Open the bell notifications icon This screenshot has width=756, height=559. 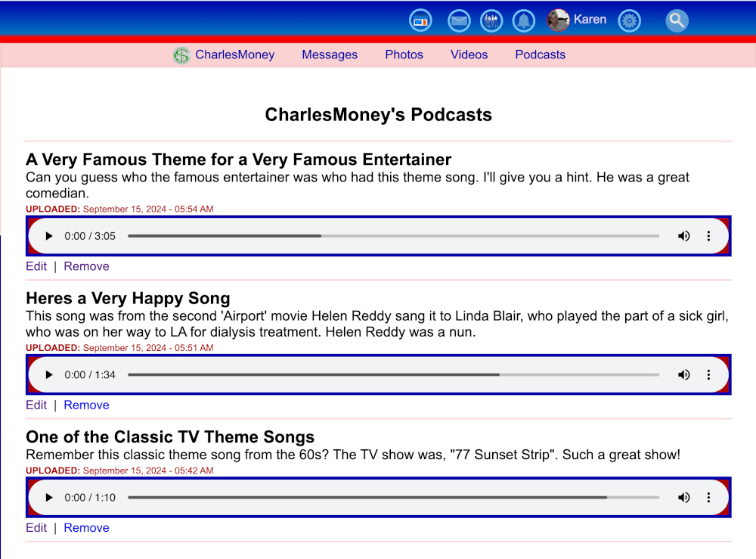pyautogui.click(x=524, y=20)
